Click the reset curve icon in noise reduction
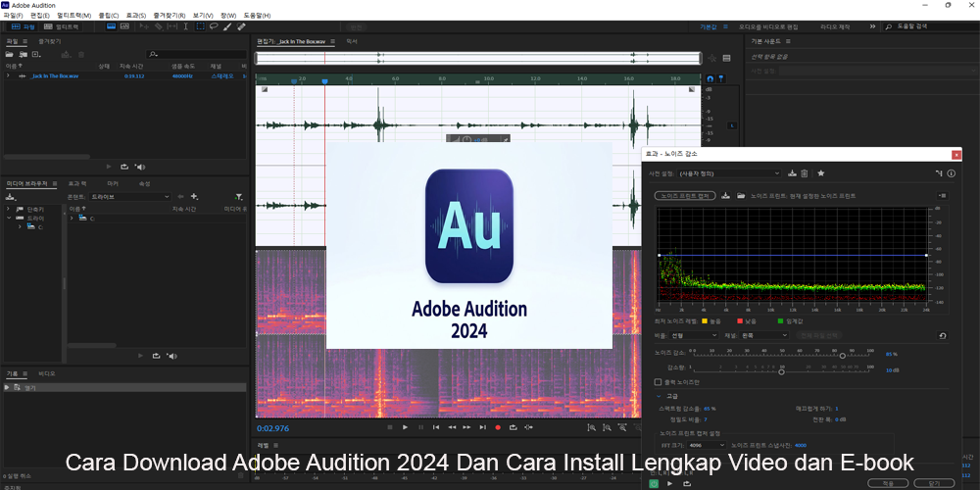 [943, 335]
